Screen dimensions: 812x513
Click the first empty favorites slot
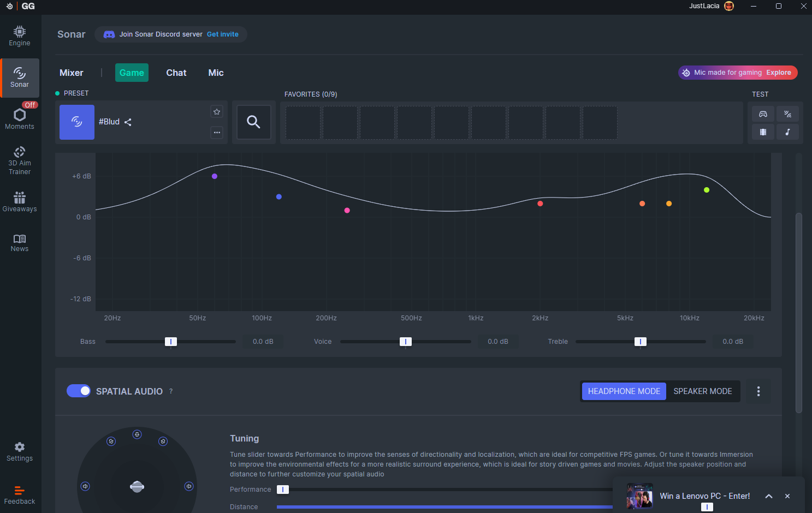pos(303,123)
